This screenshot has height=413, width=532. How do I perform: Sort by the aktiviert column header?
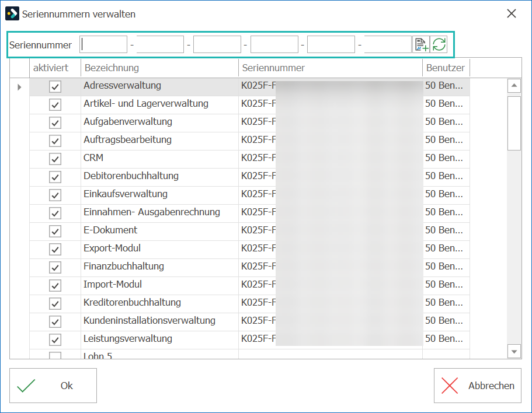[55, 68]
